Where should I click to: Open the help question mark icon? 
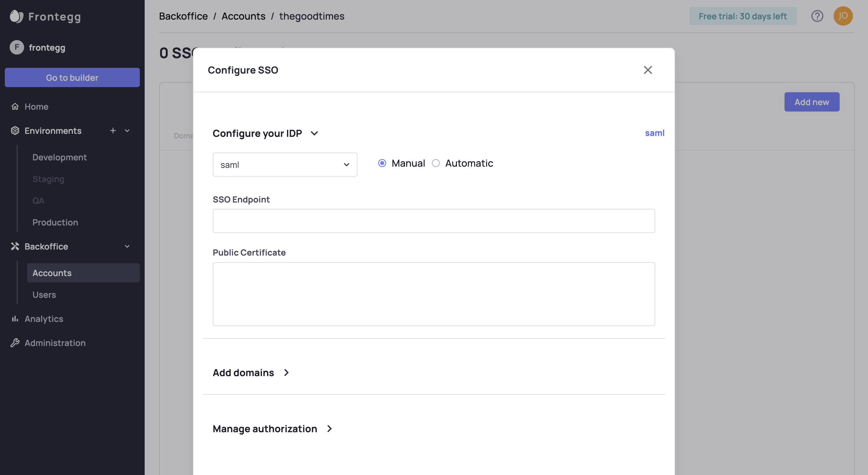[x=817, y=16]
